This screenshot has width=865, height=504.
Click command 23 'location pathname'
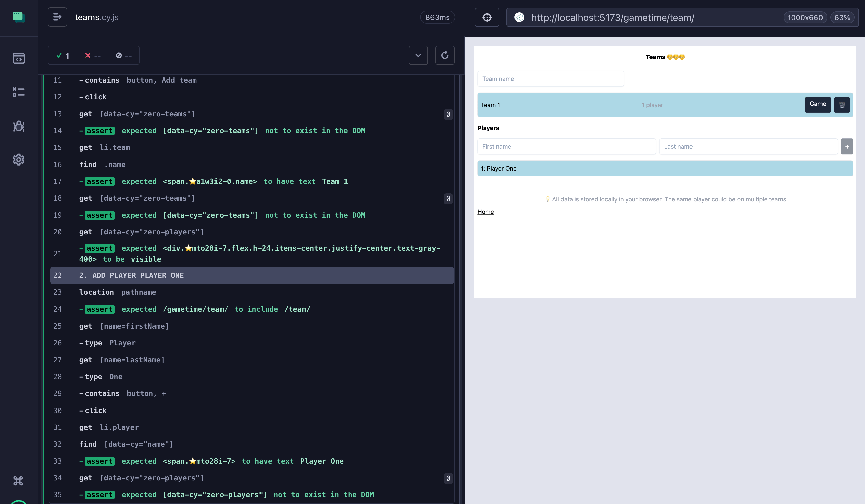(252, 292)
